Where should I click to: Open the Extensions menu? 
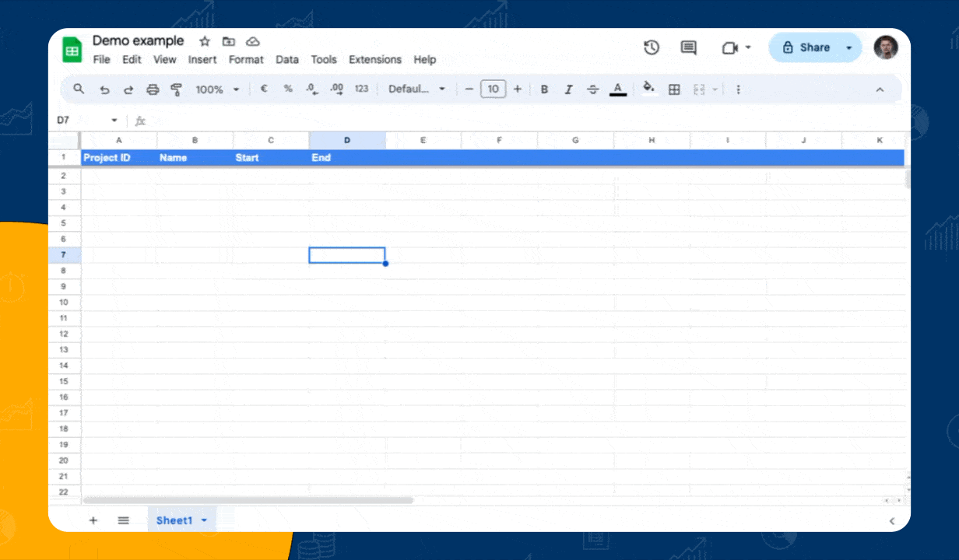click(374, 60)
